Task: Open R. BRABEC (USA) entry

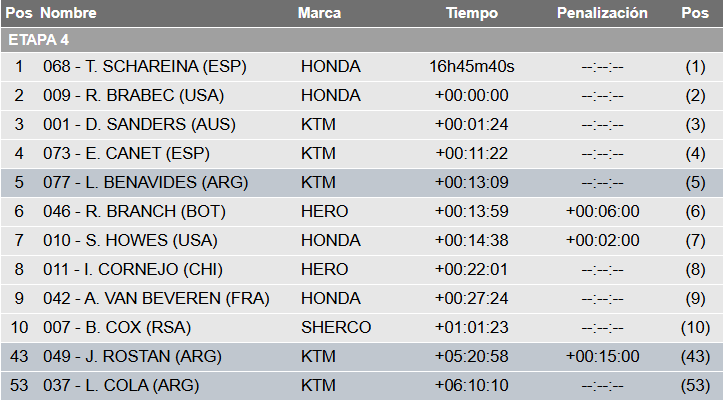Action: (x=133, y=96)
